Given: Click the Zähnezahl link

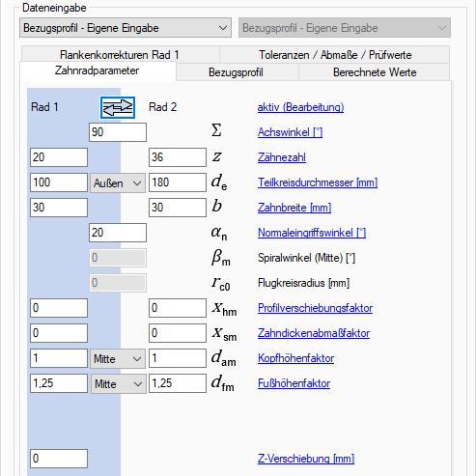Looking at the screenshot, I should pos(282,157).
